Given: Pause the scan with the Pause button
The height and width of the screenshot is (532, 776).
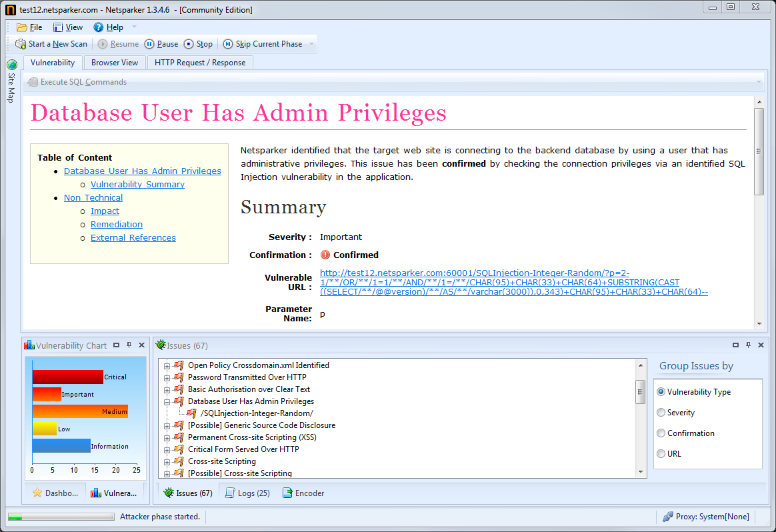Looking at the screenshot, I should coord(161,44).
